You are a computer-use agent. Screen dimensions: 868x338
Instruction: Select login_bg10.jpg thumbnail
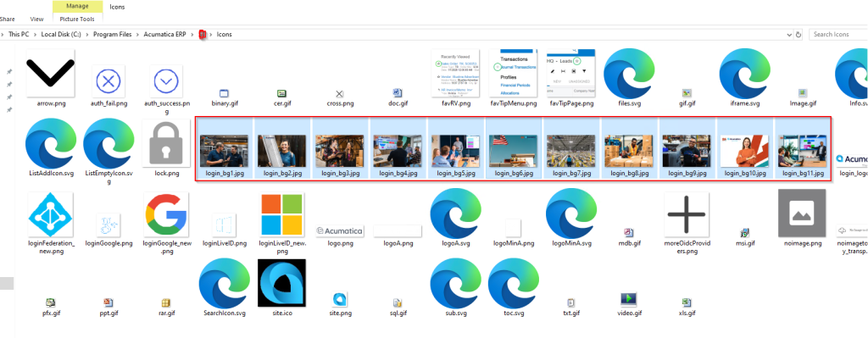click(x=744, y=151)
